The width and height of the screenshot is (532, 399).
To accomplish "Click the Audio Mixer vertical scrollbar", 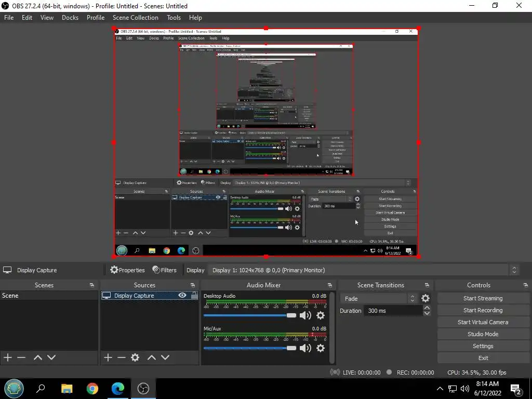I will [332, 327].
